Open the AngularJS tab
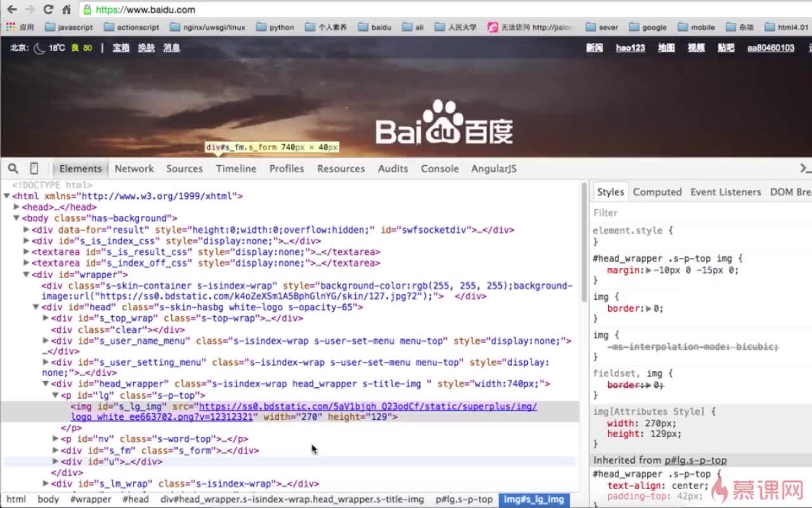 tap(494, 168)
